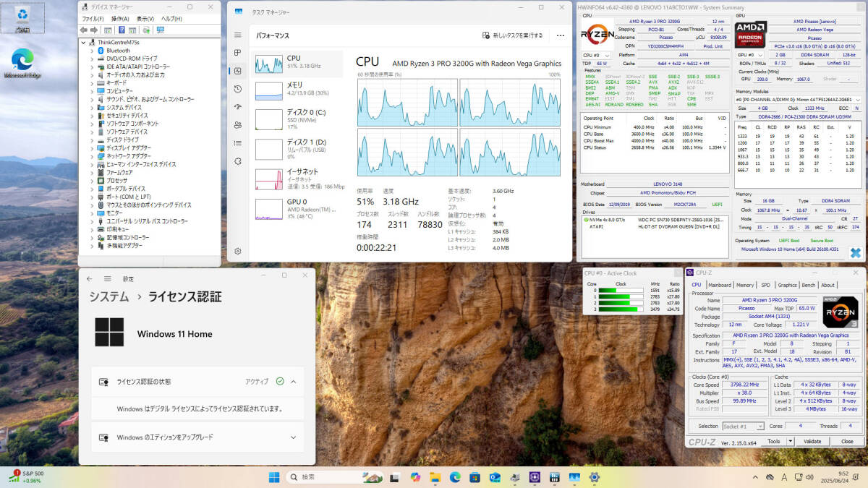Click the Close button in CPU-Z

click(x=847, y=441)
